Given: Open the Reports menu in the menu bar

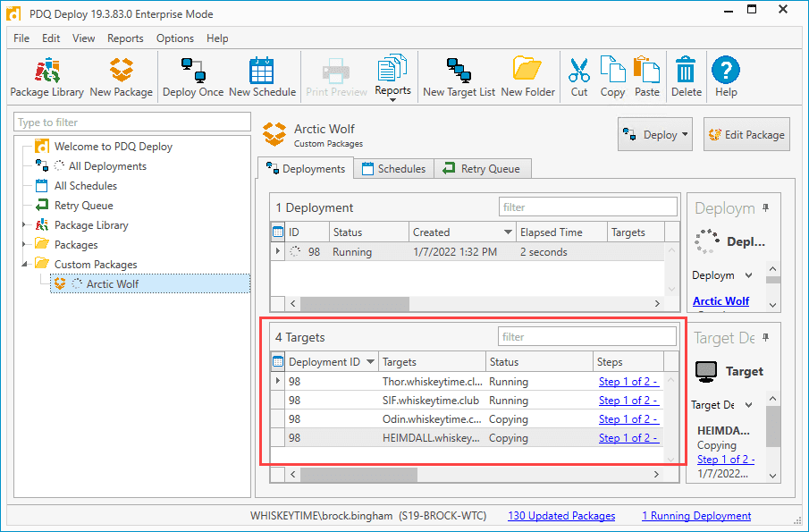Looking at the screenshot, I should pos(125,38).
